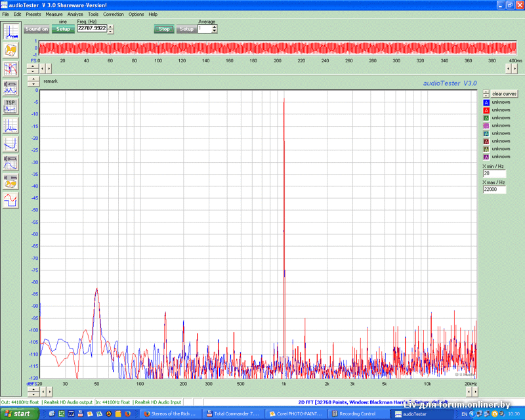Increase frequency with the Freq up arrow

point(110,26)
